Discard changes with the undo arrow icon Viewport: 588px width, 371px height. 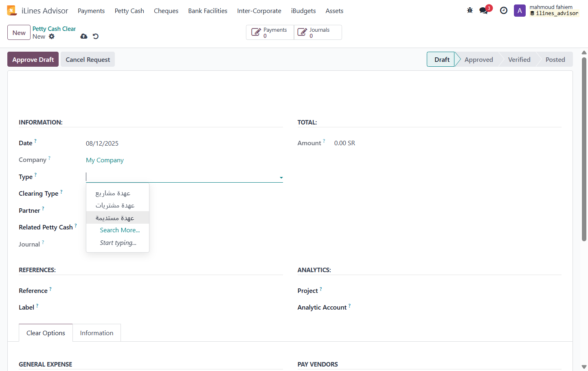click(x=96, y=36)
